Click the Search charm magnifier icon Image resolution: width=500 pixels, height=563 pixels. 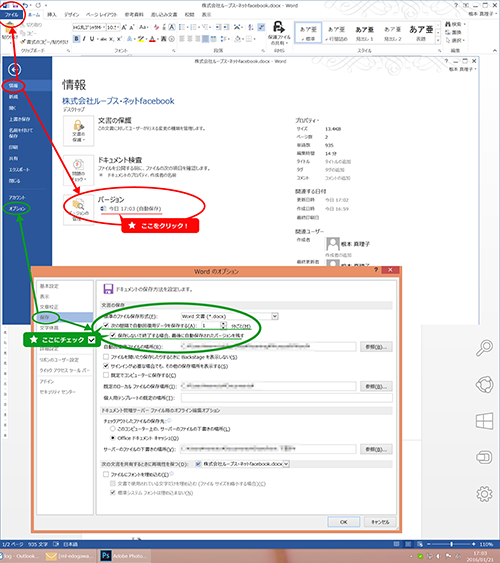(x=484, y=348)
